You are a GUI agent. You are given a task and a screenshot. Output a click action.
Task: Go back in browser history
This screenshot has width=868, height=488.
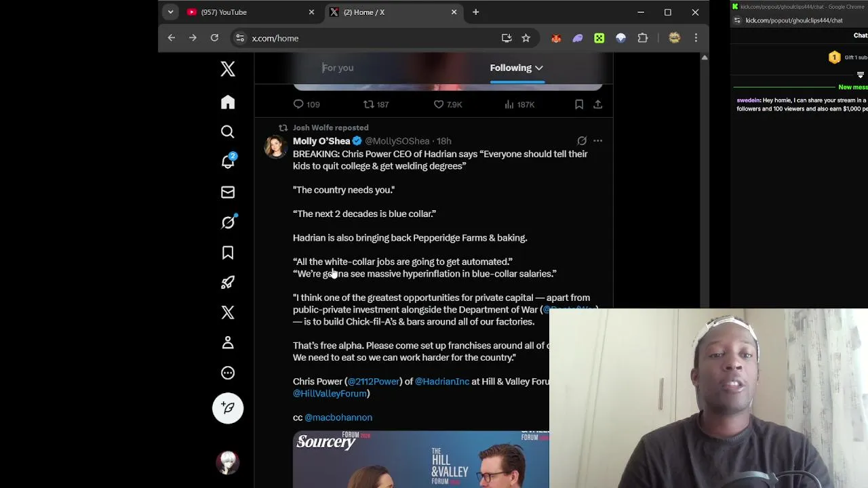tap(171, 38)
